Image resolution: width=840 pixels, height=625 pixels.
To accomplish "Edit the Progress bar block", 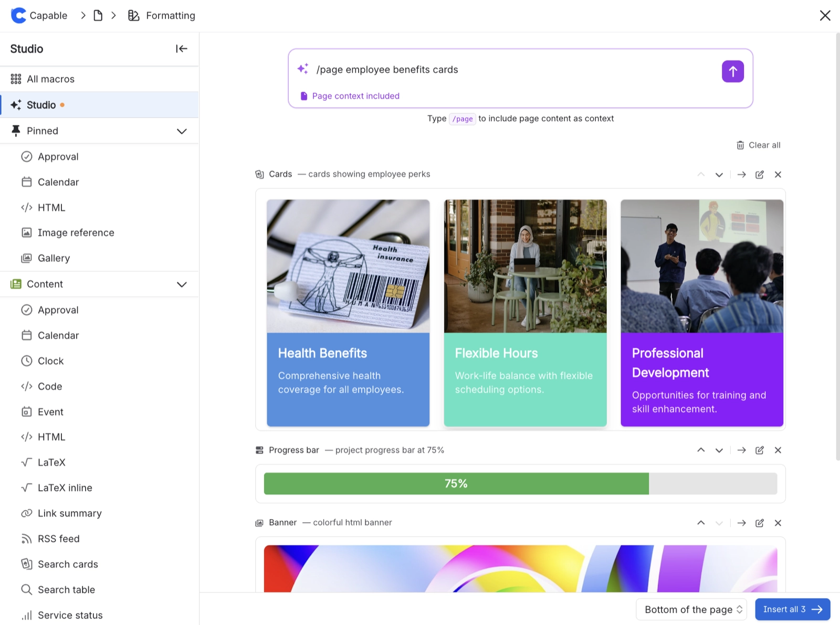I will point(760,450).
